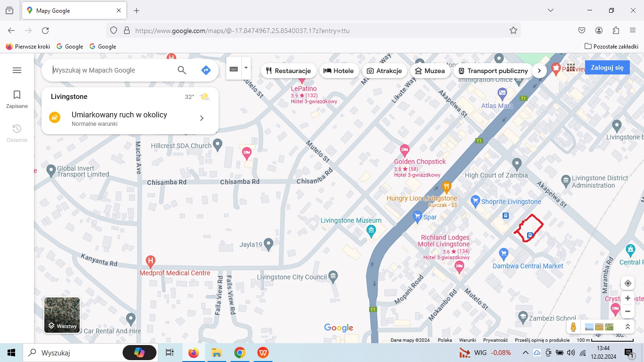
Task: Filter map by Atrakcje
Action: point(384,71)
